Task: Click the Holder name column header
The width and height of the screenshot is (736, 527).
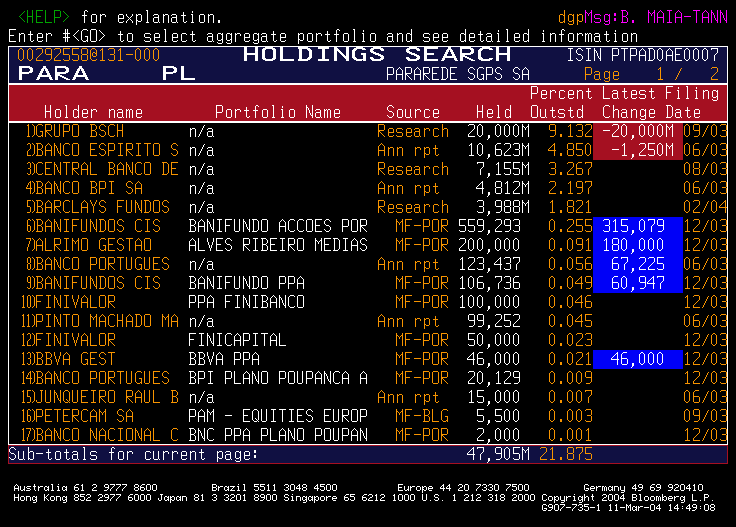Action: [93, 112]
